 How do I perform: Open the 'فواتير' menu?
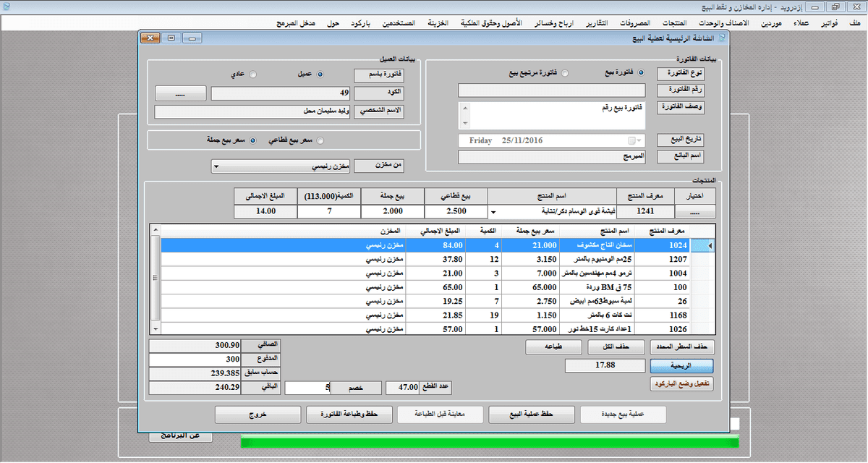pos(829,23)
